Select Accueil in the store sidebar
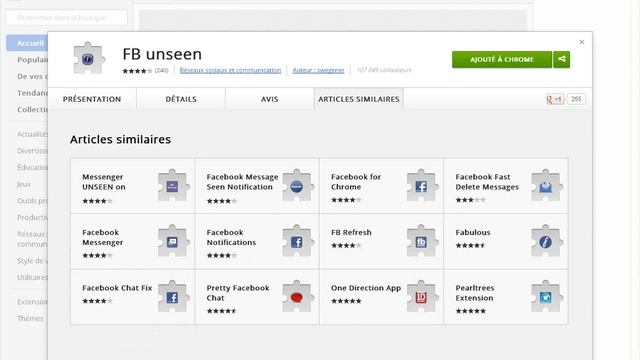Viewport: 640px width, 360px height. click(27, 43)
